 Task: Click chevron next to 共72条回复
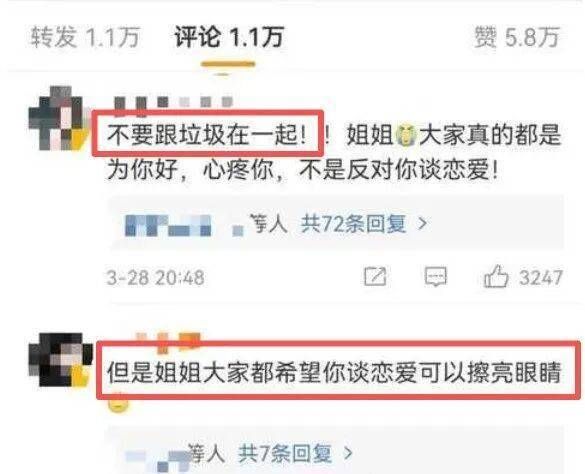(x=422, y=224)
